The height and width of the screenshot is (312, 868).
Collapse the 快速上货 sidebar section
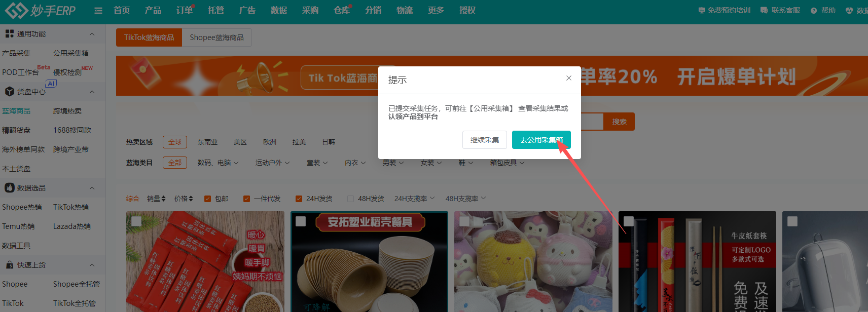point(92,265)
